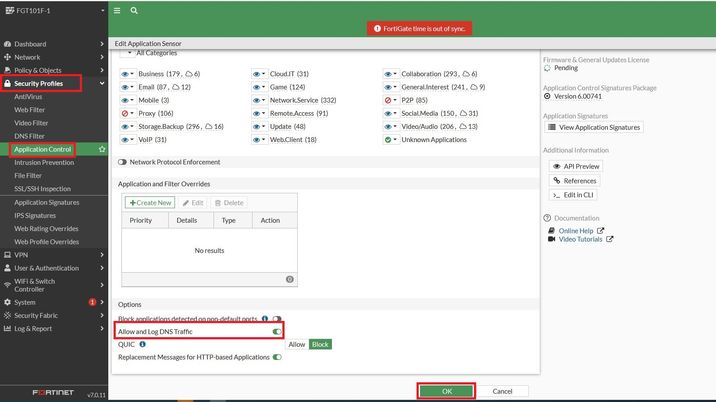Open the gear icon below overrides table
Screen dimensions: 716x402
[x=290, y=279]
